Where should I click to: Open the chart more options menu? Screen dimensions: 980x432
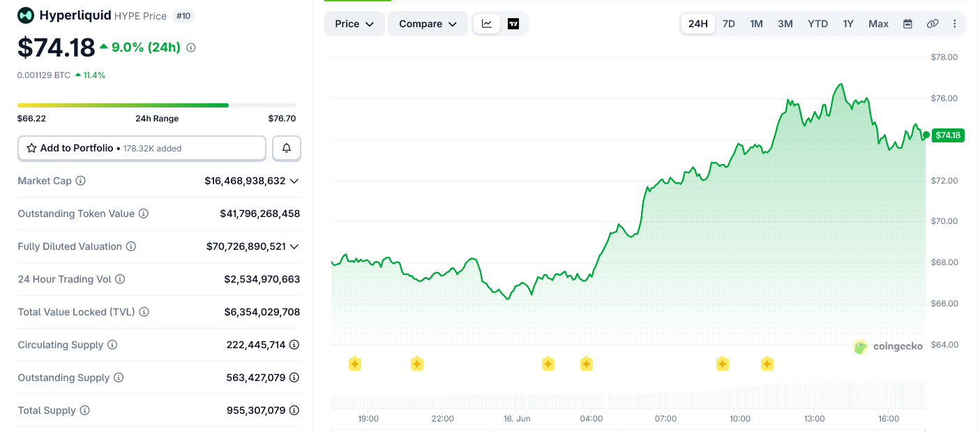coord(955,24)
